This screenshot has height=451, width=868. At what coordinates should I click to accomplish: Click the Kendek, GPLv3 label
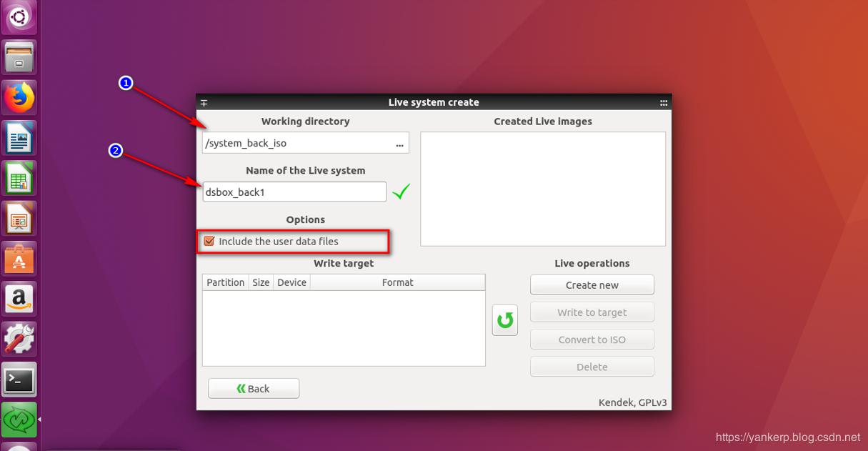click(x=632, y=402)
